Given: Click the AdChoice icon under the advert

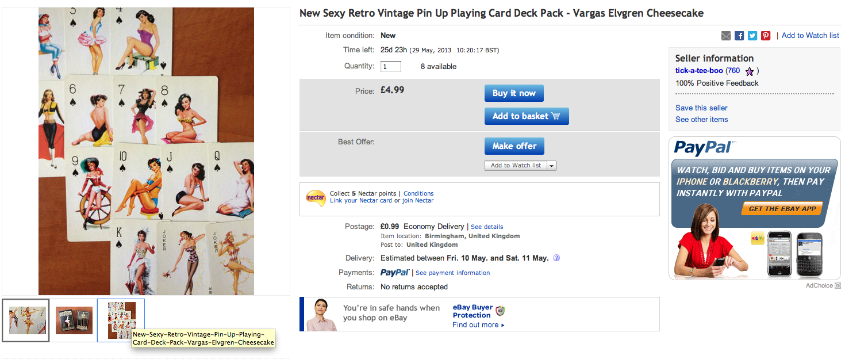Looking at the screenshot, I should point(838,286).
